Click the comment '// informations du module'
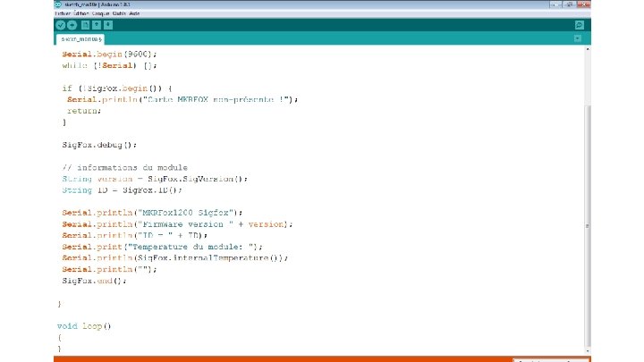 point(124,167)
